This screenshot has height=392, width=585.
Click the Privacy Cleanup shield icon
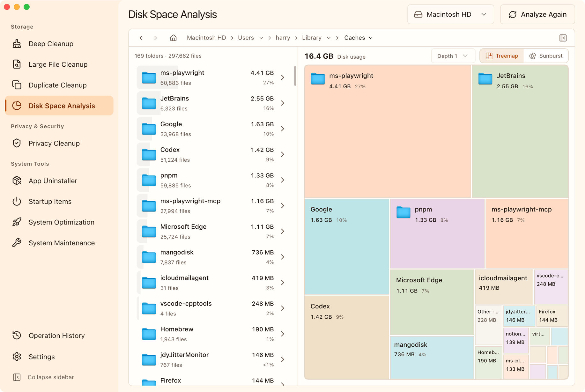(17, 143)
